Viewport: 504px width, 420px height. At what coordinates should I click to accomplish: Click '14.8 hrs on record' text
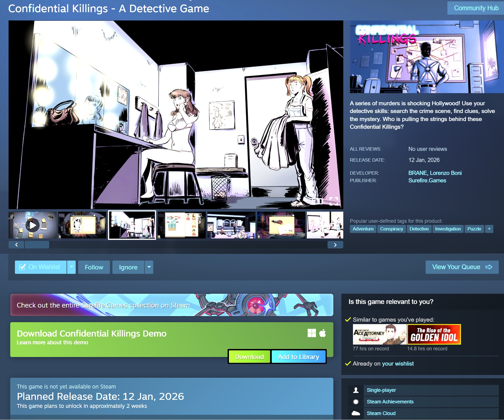[x=427, y=349]
